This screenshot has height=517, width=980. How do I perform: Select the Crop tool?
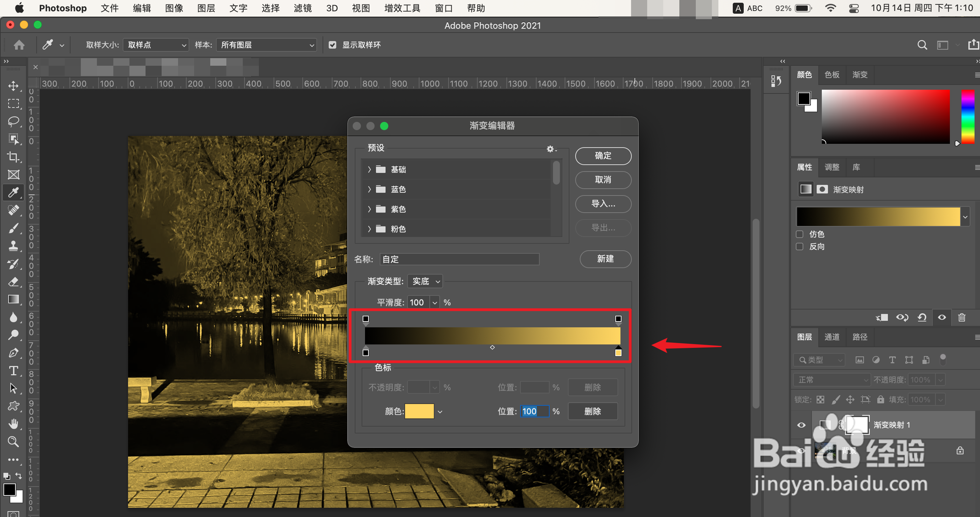(14, 157)
